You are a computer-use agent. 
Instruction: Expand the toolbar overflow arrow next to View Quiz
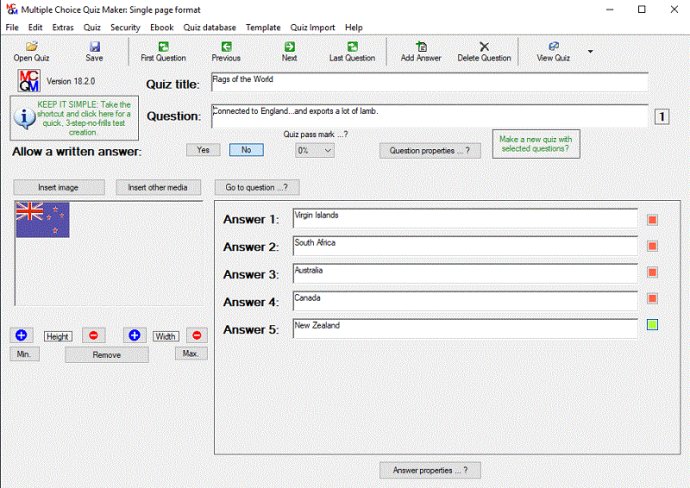click(591, 51)
